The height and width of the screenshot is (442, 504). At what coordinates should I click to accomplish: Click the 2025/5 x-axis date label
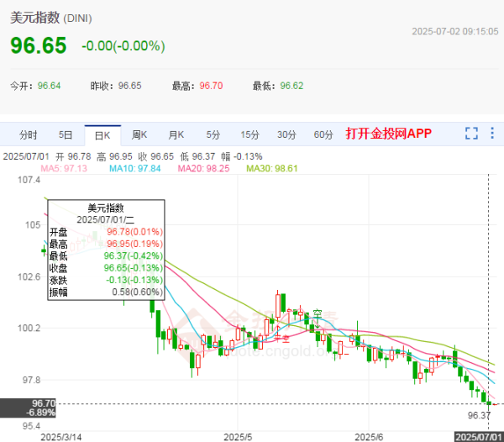(238, 437)
